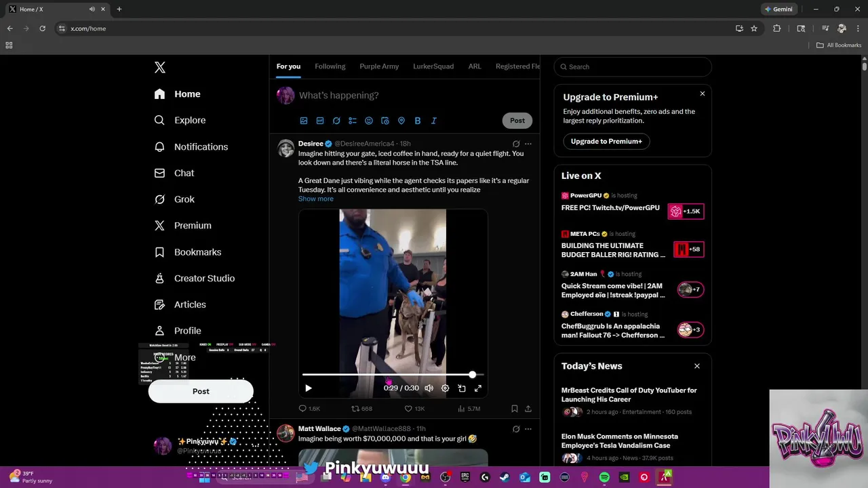The width and height of the screenshot is (868, 488).
Task: Open Articles in the sidebar
Action: pos(180,305)
